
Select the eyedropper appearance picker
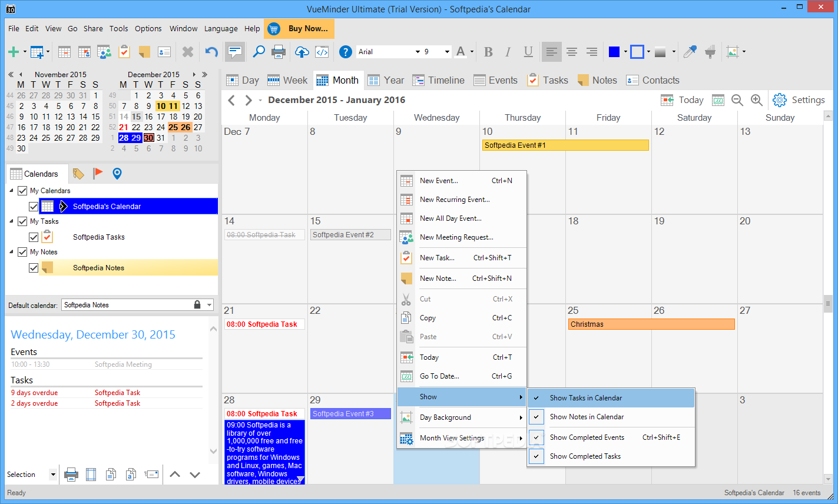(690, 52)
